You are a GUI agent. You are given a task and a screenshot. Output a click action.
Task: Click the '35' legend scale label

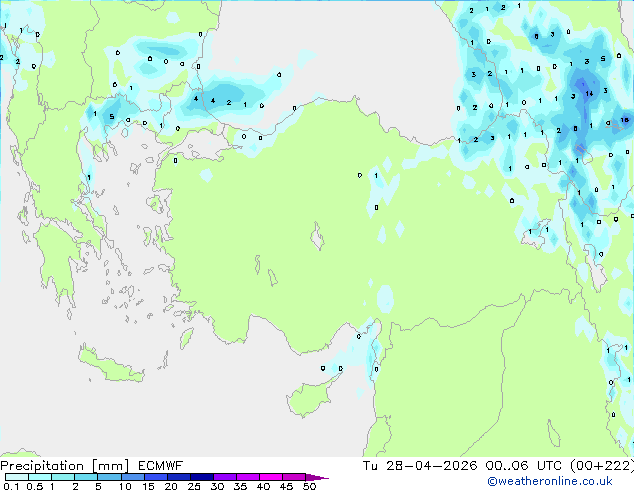pos(240,486)
